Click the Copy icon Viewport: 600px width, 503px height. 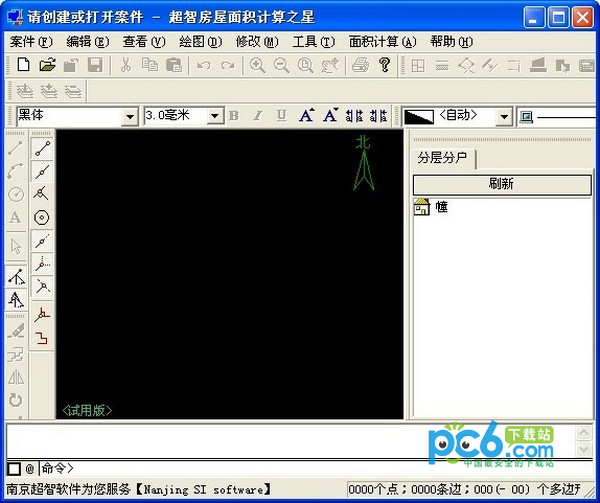click(x=150, y=65)
